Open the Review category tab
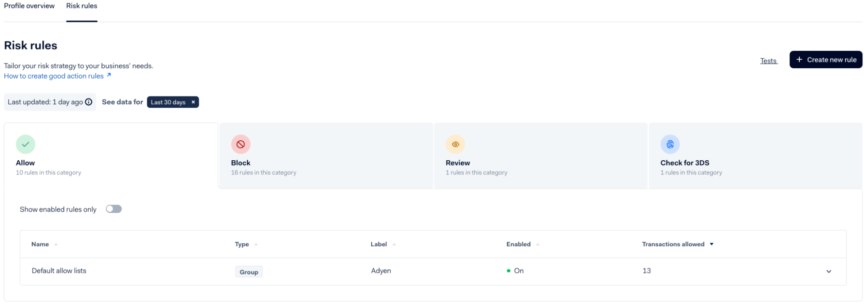868x304 pixels. pos(541,155)
